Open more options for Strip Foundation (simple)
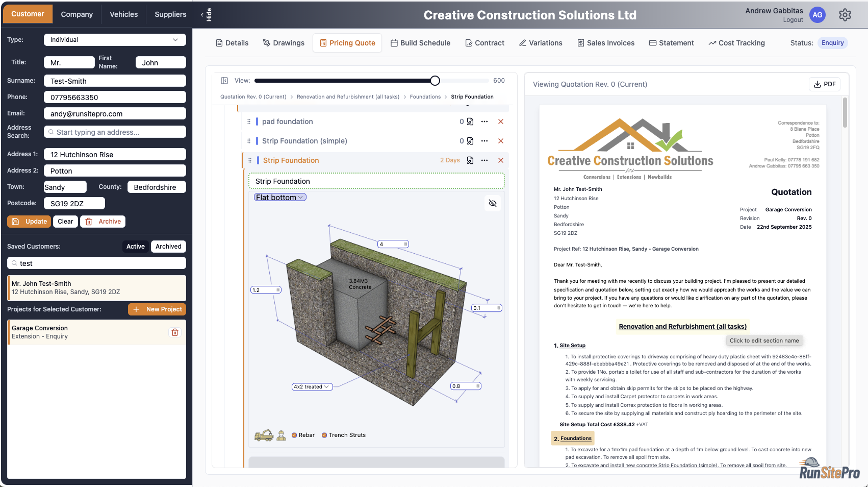The height and width of the screenshot is (487, 868). 484,141
